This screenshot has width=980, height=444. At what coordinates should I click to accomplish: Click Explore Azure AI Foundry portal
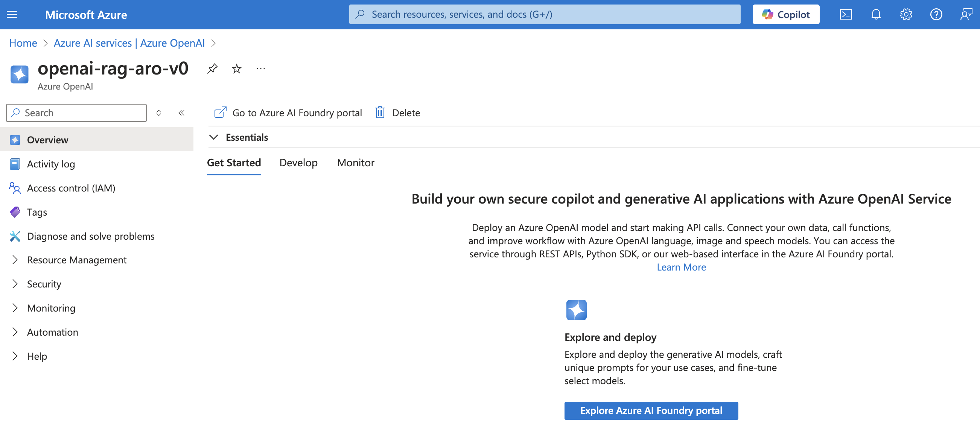[x=651, y=411]
